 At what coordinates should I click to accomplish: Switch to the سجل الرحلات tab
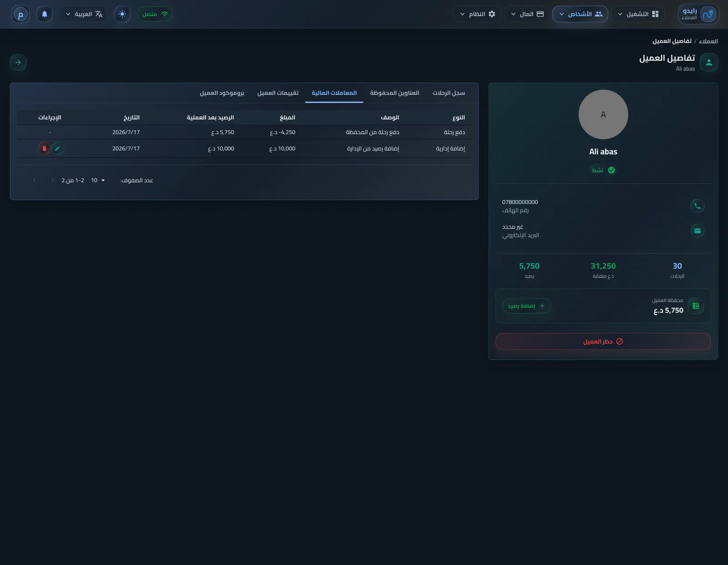[449, 93]
